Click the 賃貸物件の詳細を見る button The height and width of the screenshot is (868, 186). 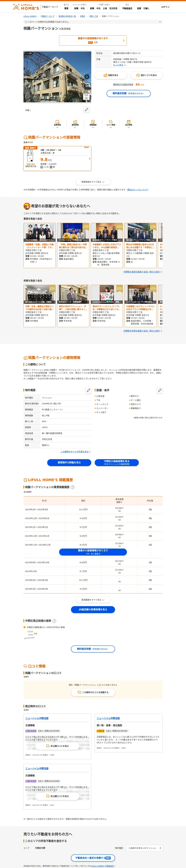[69, 463]
